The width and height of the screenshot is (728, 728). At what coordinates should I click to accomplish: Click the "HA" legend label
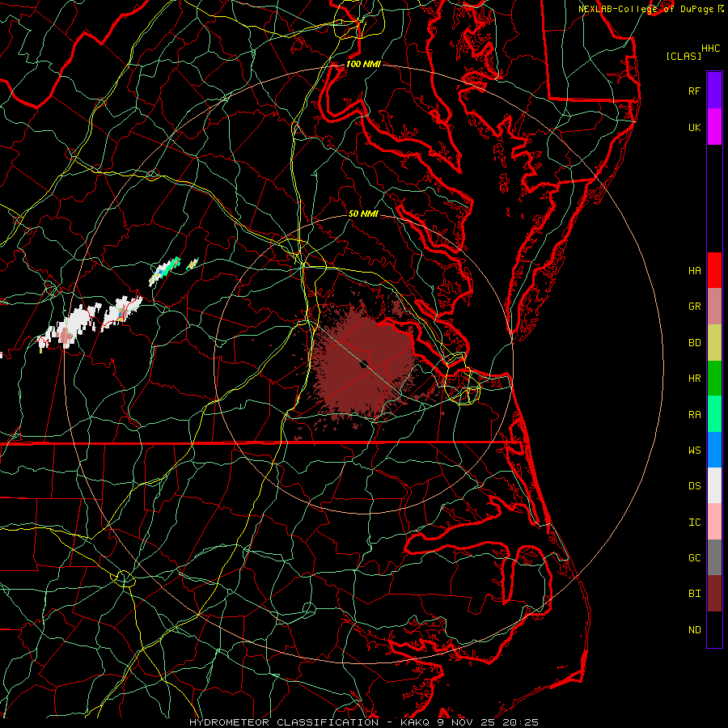[694, 270]
